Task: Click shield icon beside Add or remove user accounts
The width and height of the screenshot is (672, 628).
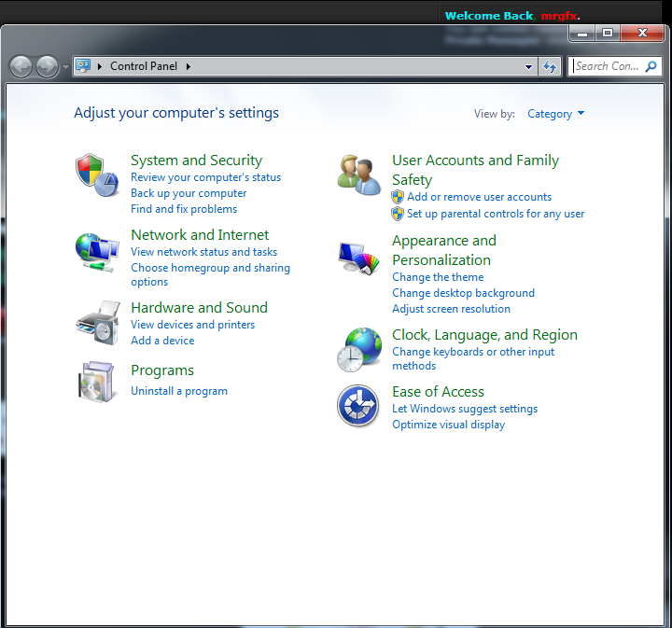Action: click(398, 197)
